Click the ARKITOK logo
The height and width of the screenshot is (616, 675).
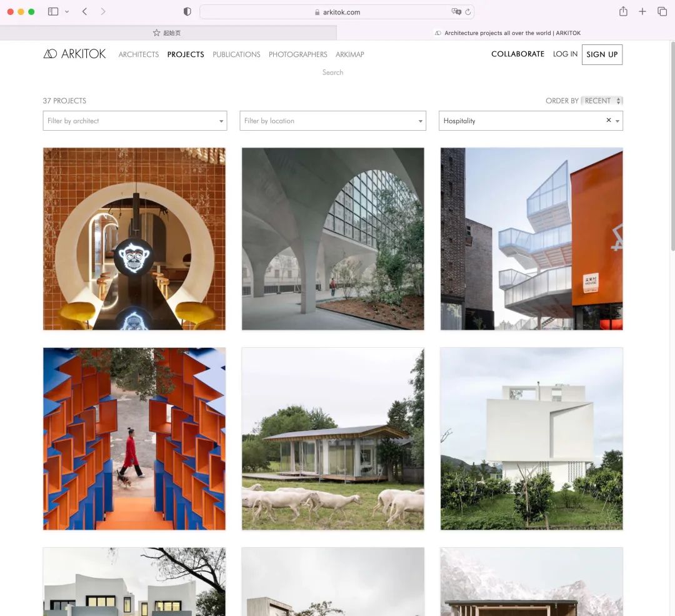point(74,54)
